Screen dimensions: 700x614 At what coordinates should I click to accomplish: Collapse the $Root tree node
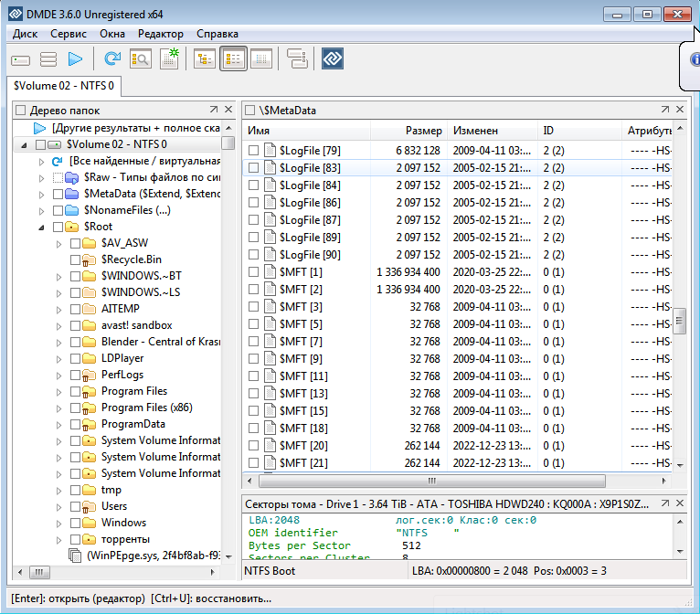42,227
